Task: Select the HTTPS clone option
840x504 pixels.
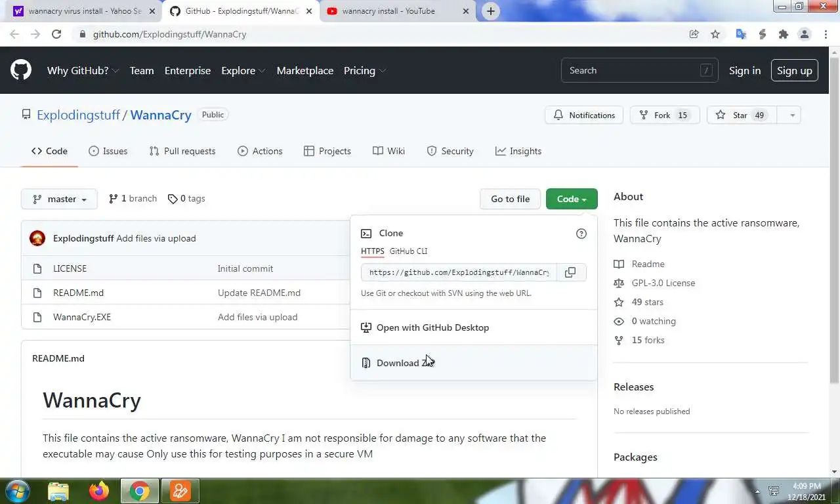Action: coord(373,251)
